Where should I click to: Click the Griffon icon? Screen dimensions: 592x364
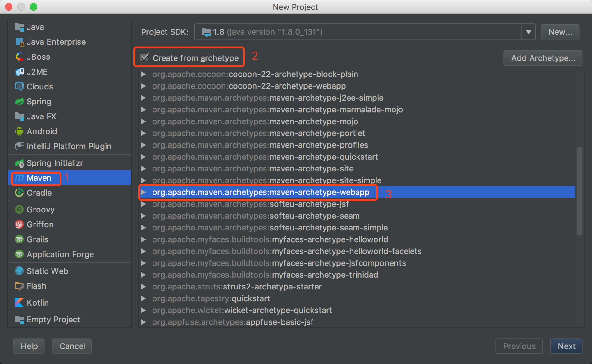click(x=19, y=225)
